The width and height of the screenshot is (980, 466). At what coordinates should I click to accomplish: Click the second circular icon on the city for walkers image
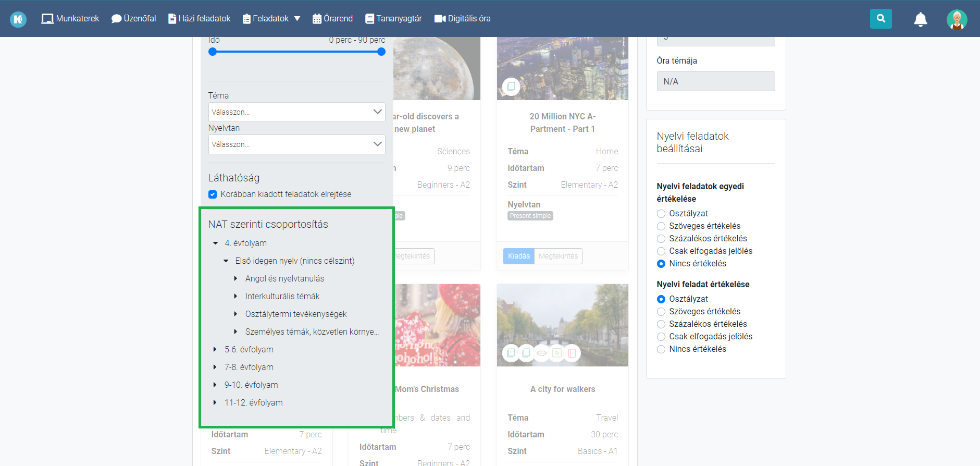click(x=526, y=353)
